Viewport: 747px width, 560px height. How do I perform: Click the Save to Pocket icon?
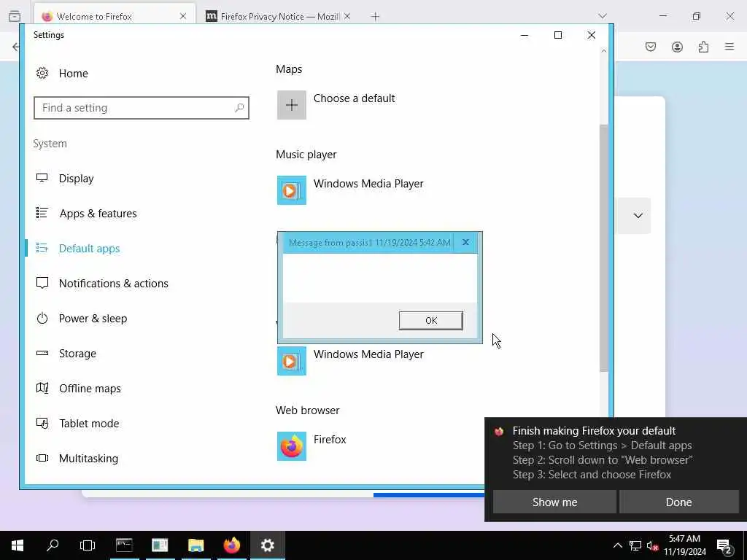(x=651, y=47)
